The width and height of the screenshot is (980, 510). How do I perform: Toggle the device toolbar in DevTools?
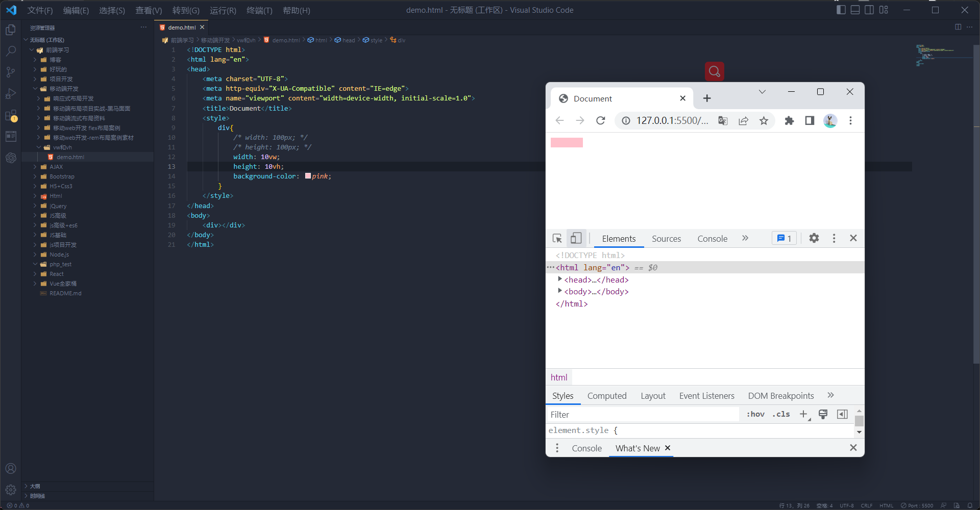tap(576, 238)
